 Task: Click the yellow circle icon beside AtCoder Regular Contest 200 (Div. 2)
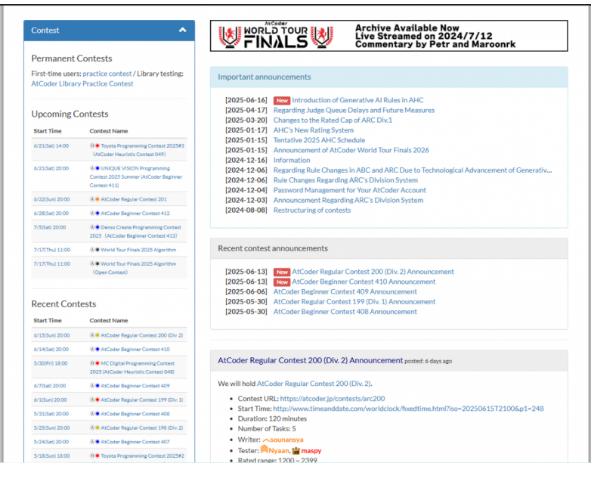(97, 335)
